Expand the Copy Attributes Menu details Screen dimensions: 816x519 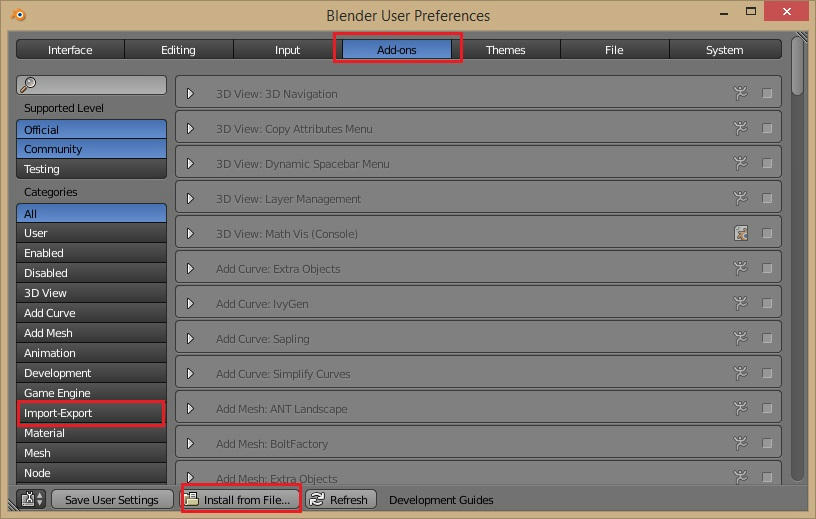coord(190,129)
